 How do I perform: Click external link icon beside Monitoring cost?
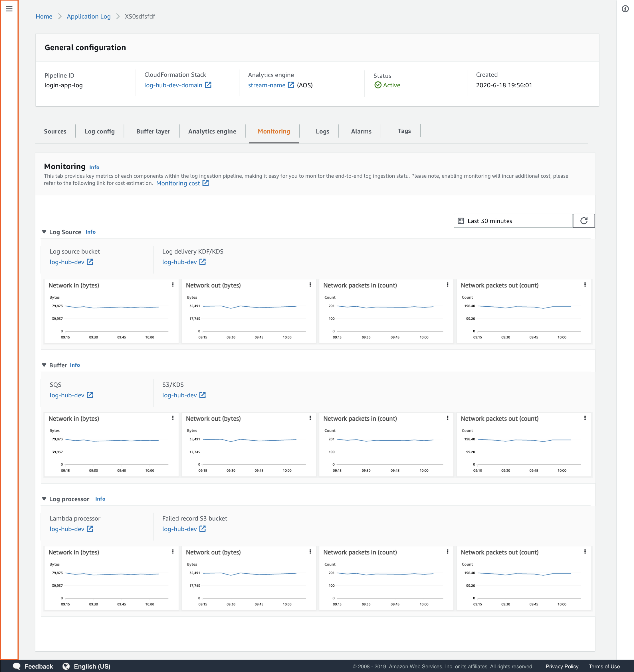[x=206, y=183]
